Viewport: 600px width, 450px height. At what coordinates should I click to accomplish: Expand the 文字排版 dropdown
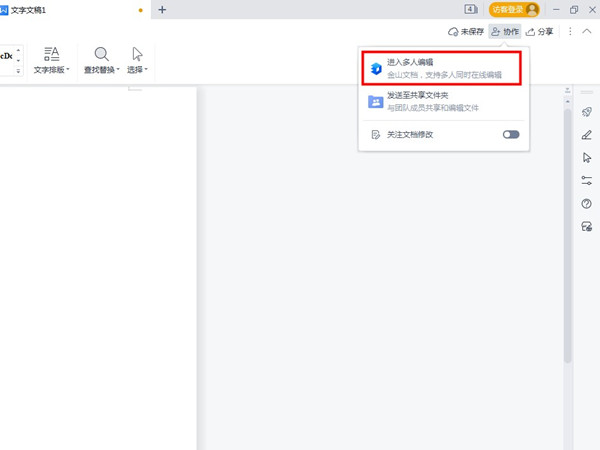tap(52, 70)
